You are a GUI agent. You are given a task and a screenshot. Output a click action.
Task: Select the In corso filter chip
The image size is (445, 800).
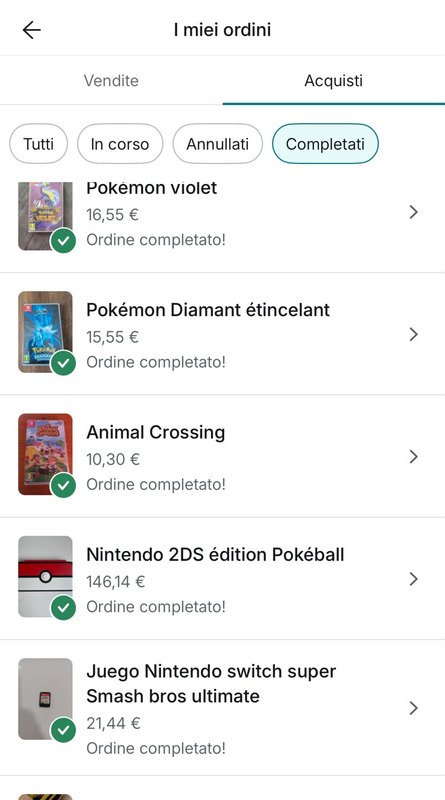[120, 144]
